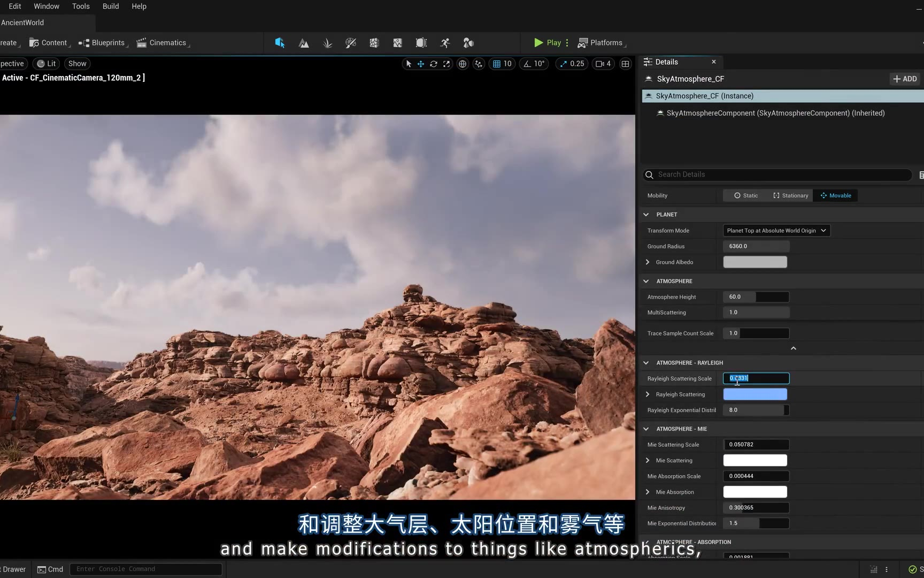Toggle world coordinate system globe
924x578 pixels.
pos(463,64)
